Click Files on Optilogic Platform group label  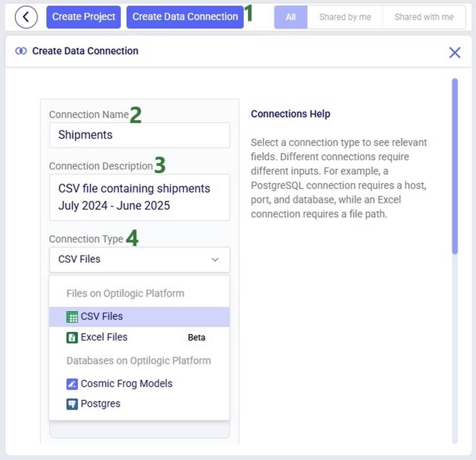click(x=125, y=293)
